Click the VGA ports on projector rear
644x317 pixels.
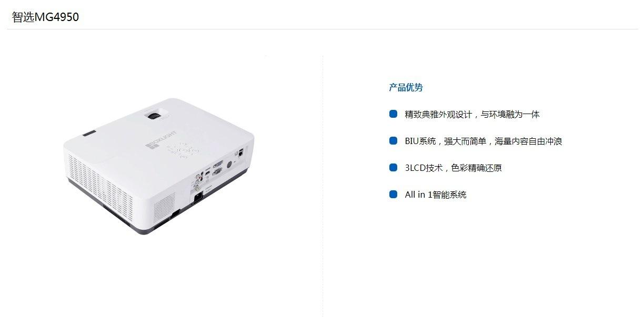218,167
